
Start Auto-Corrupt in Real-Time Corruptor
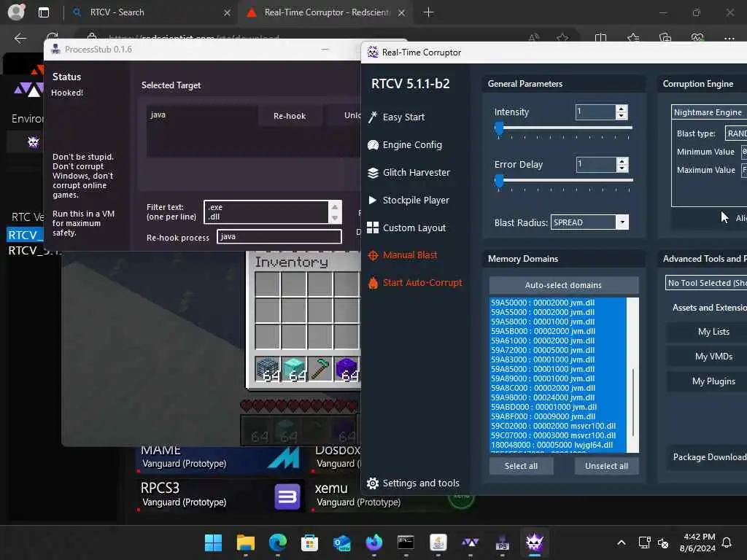pyautogui.click(x=415, y=282)
